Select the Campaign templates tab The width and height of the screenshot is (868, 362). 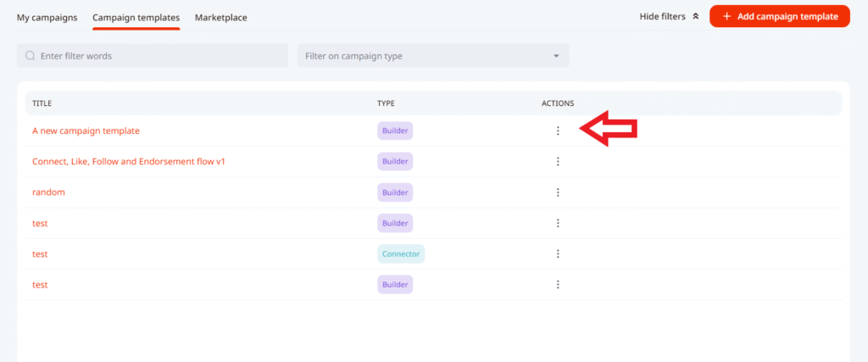click(x=136, y=17)
